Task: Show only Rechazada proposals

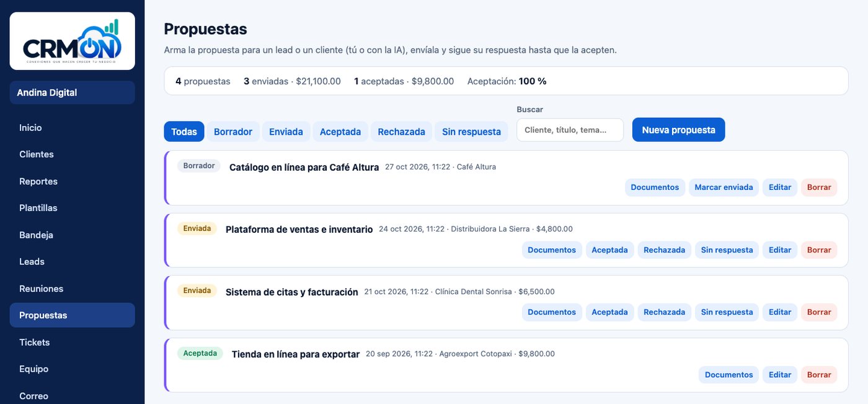Action: [x=401, y=132]
